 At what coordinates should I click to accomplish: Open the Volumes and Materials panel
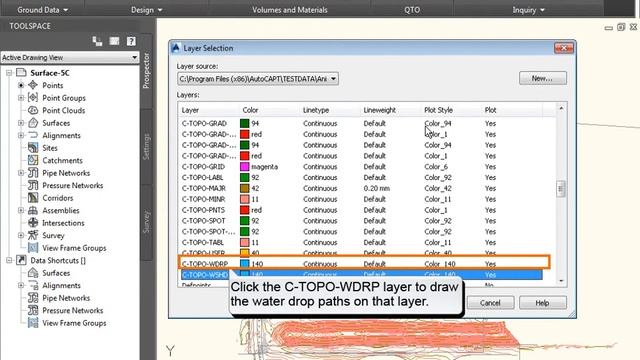tap(289, 10)
